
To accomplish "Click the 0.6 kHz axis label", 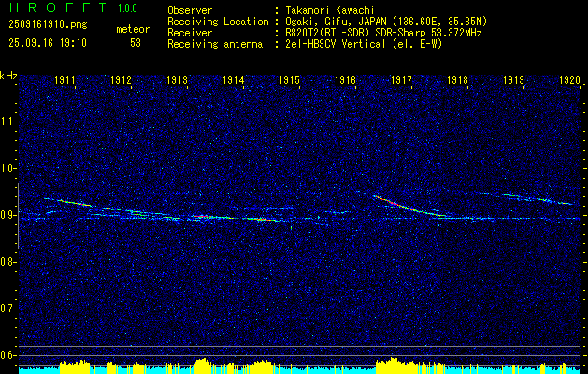I will coord(7,355).
